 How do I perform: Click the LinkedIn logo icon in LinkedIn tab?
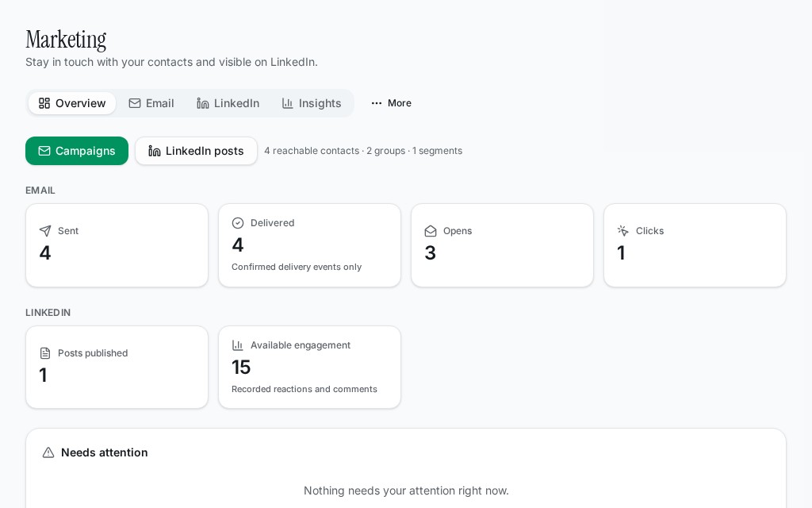[x=202, y=103]
